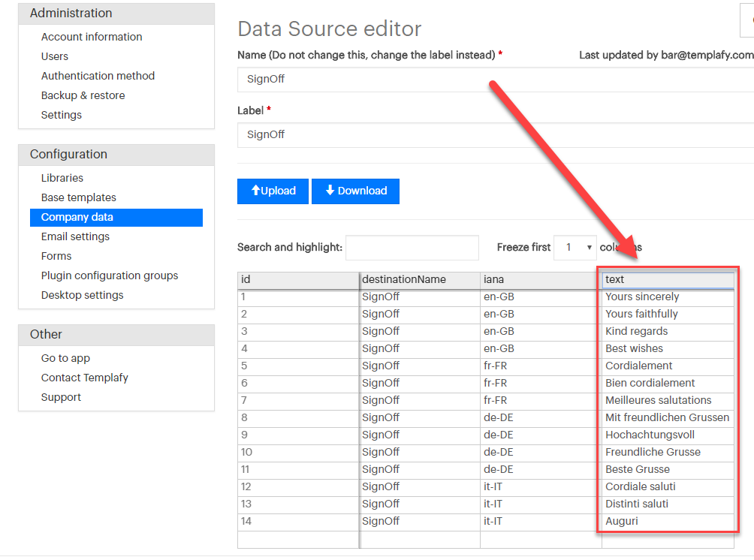Edit the Label input field
The width and height of the screenshot is (754, 560).
click(x=496, y=135)
